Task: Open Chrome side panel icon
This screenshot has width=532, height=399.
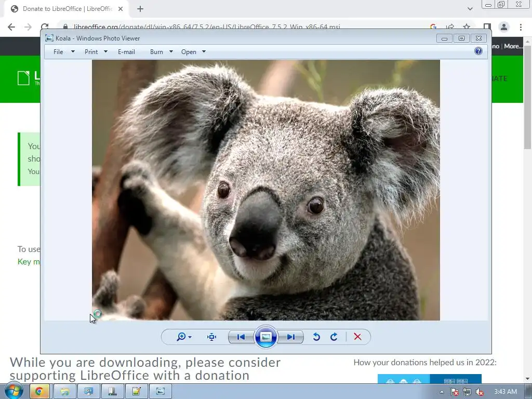Action: click(x=487, y=27)
